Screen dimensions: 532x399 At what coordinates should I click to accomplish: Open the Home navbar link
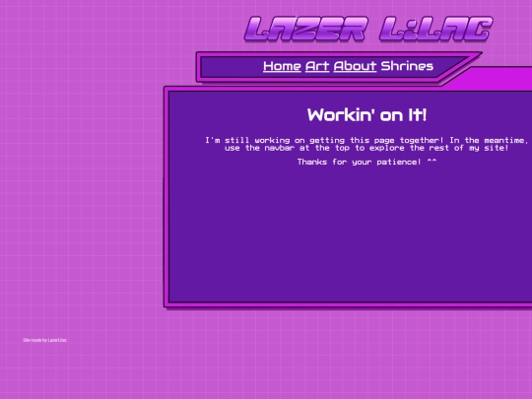coord(282,66)
